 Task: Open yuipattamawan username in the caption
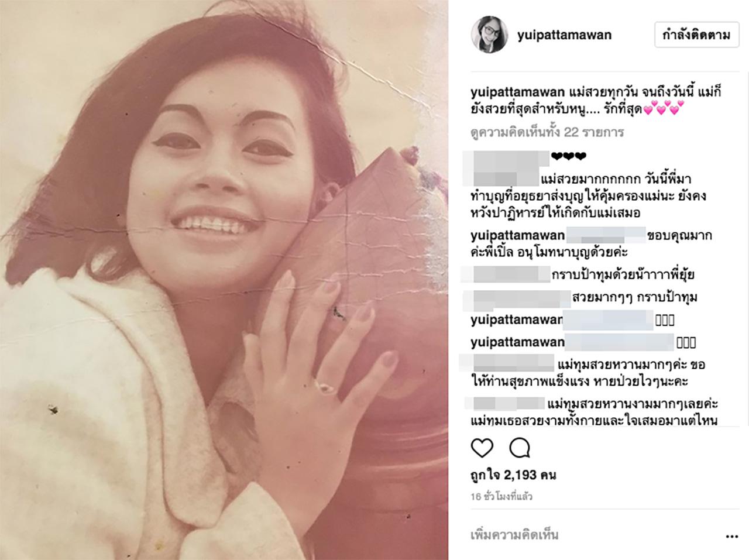tap(517, 93)
